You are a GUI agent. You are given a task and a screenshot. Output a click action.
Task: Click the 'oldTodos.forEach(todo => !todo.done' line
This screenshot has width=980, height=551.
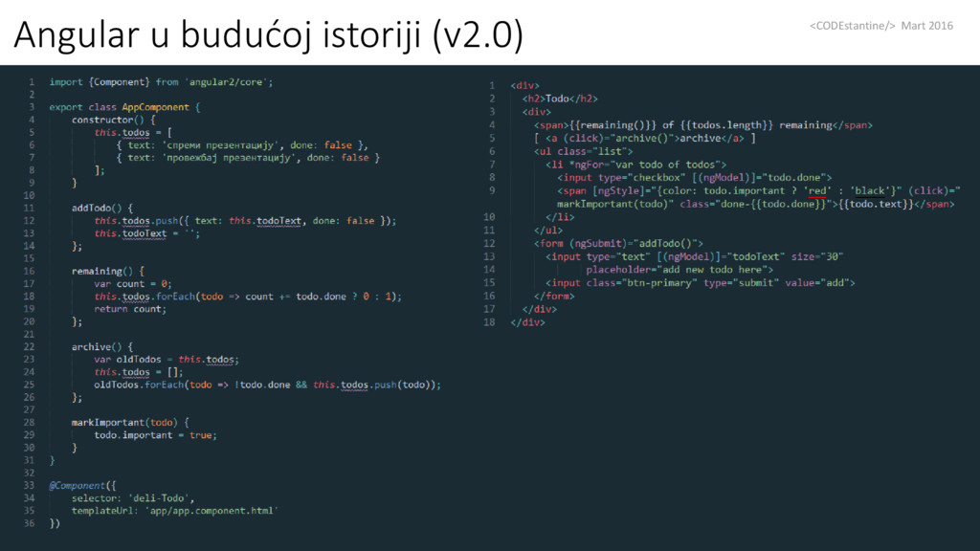click(268, 385)
